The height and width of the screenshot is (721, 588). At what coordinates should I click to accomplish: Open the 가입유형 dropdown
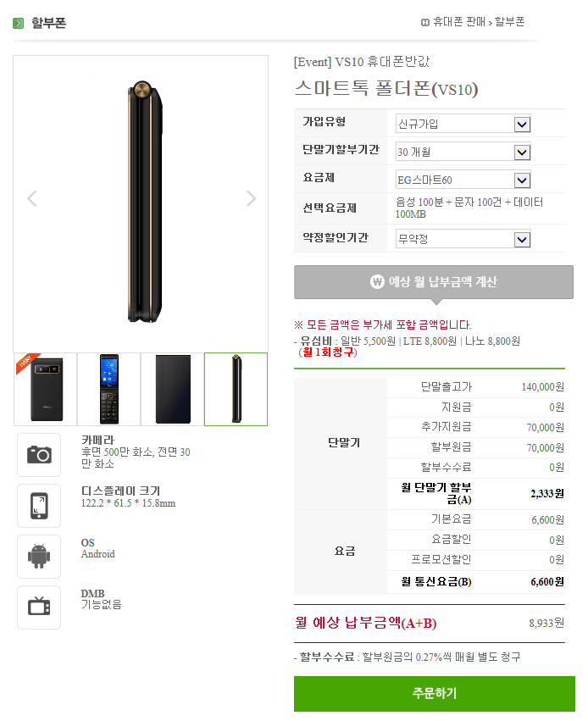coord(463,124)
